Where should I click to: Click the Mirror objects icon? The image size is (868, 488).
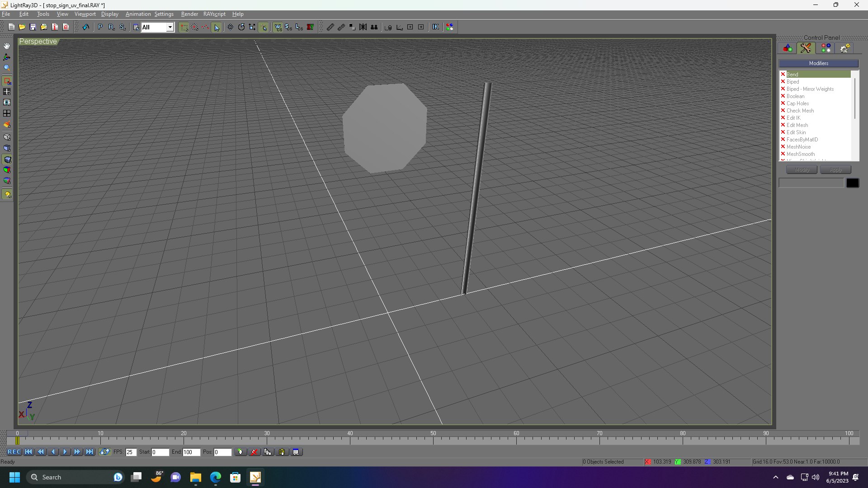363,27
